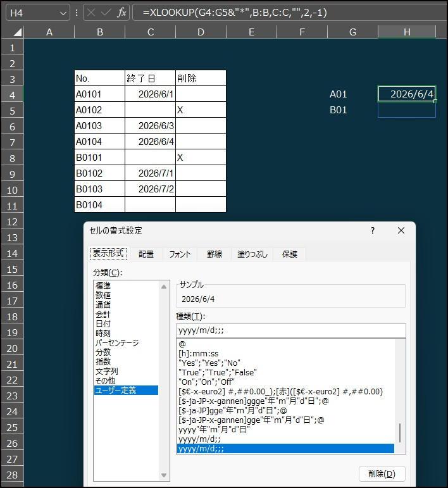Screen dimensions: 448x488
Task: Select yyyy"年"m"月"d"日" format
Action: click(286, 430)
